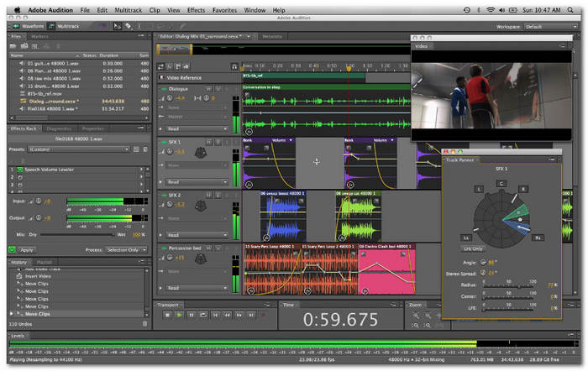Click Stop in the Transport panel
588x371 pixels.
[167, 315]
